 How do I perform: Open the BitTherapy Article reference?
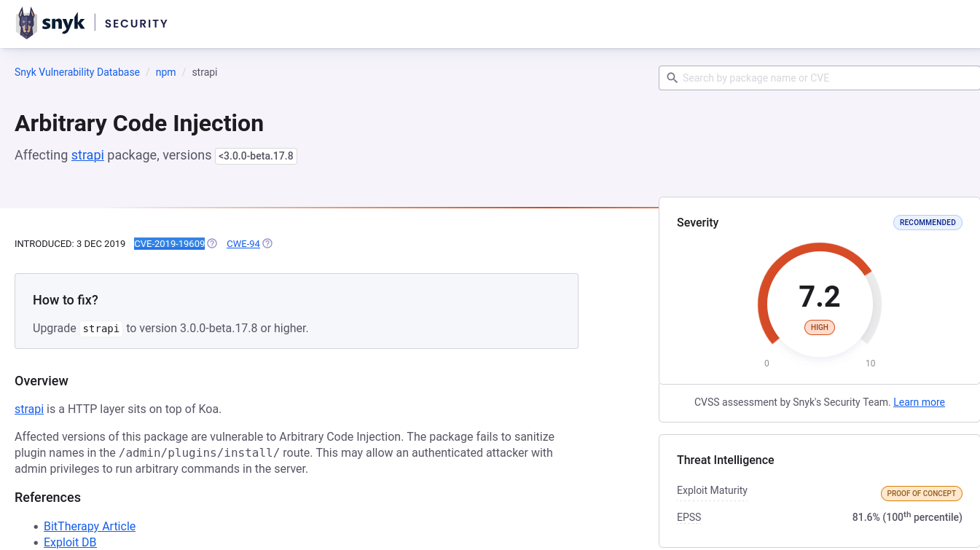pyautogui.click(x=90, y=526)
